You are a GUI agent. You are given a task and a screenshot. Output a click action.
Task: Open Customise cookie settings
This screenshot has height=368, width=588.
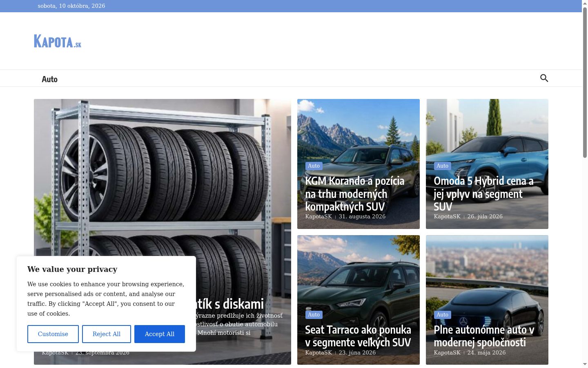[53, 334]
